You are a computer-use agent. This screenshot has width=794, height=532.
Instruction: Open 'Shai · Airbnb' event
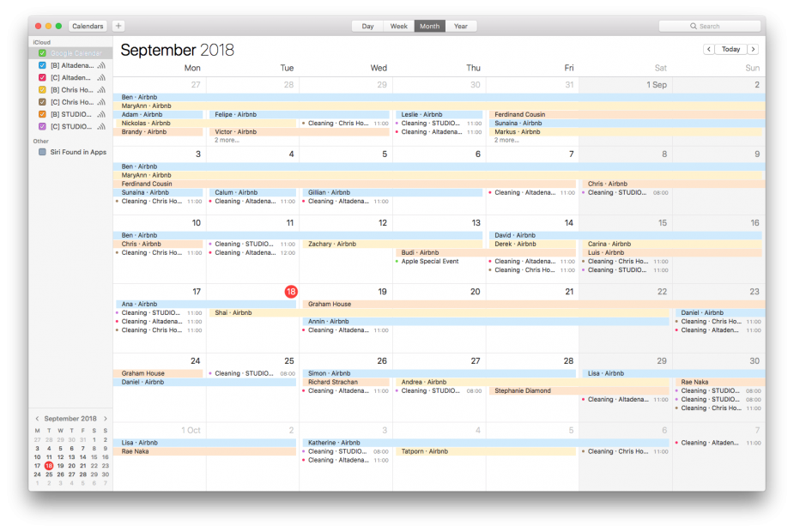coord(439,313)
